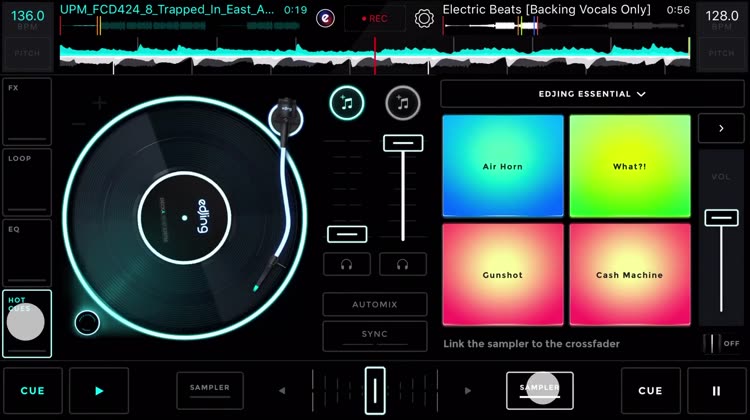Click the left deck volume fader
Image resolution: width=750 pixels, height=420 pixels.
(x=347, y=234)
